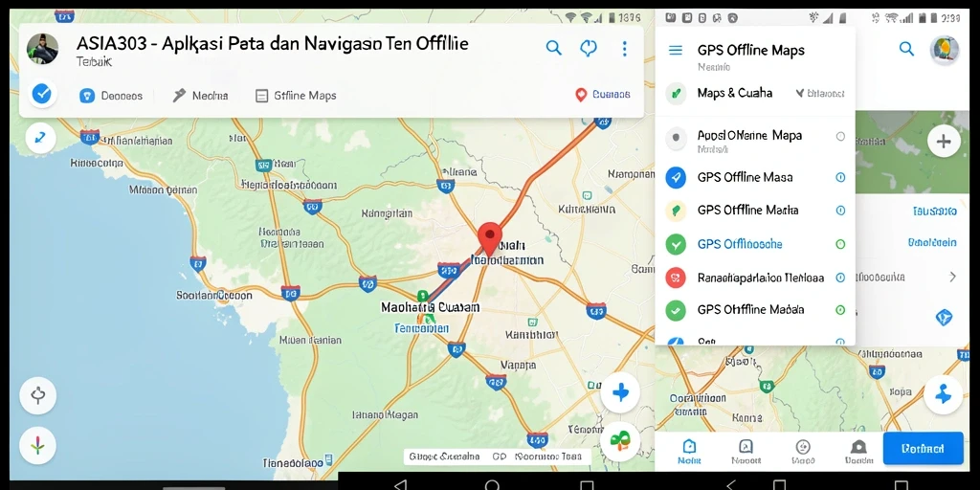The width and height of the screenshot is (980, 490).
Task: Click the Machariq Cuaam map label
Action: [x=431, y=307]
